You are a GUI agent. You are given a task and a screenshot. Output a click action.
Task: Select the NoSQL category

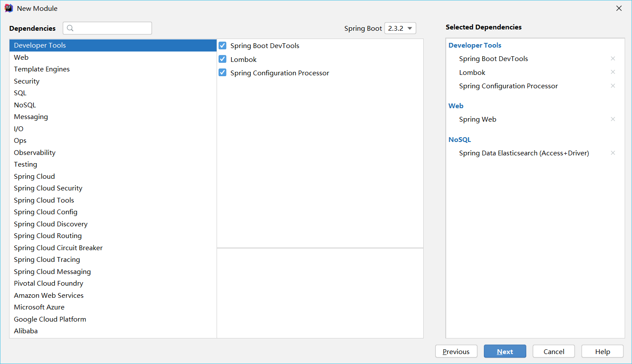coord(113,105)
